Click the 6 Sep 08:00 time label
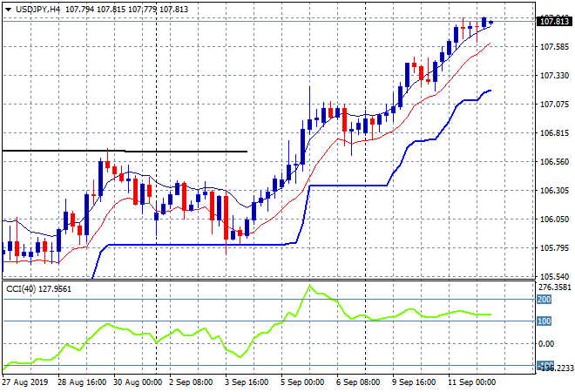The width and height of the screenshot is (575, 392). [358, 382]
